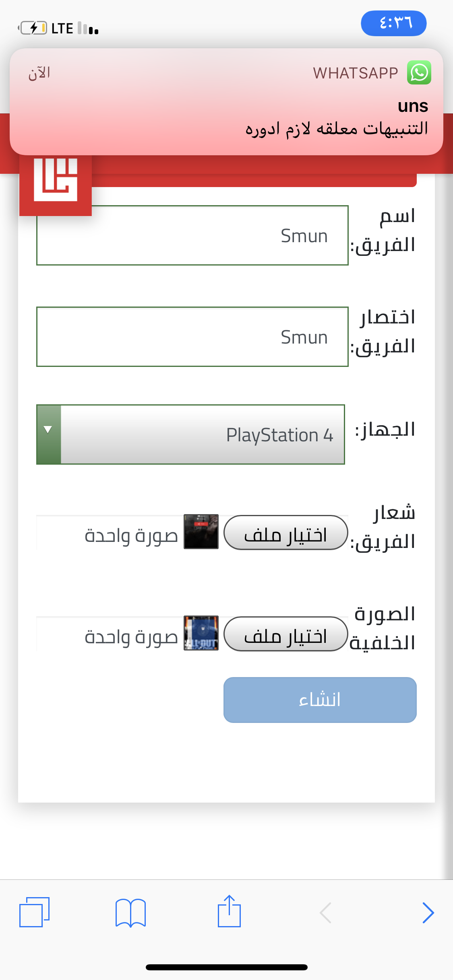Viewport: 453px width, 980px height.
Task: Click the green dropdown arrow
Action: tap(48, 434)
